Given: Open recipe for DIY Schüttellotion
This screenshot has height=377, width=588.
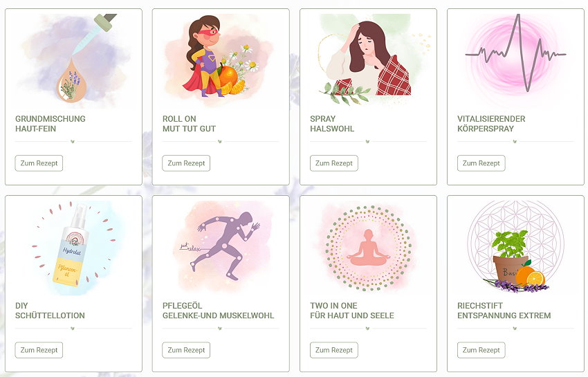Looking at the screenshot, I should [39, 350].
